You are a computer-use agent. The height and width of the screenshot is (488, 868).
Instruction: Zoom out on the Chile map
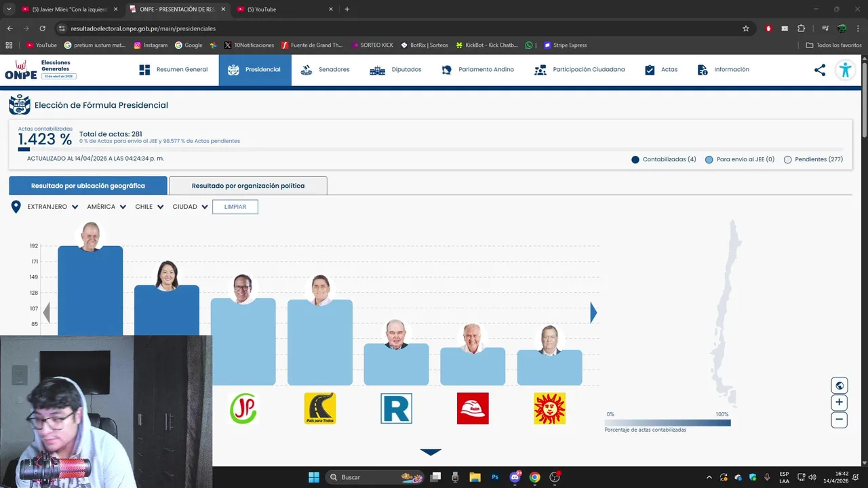pyautogui.click(x=840, y=420)
